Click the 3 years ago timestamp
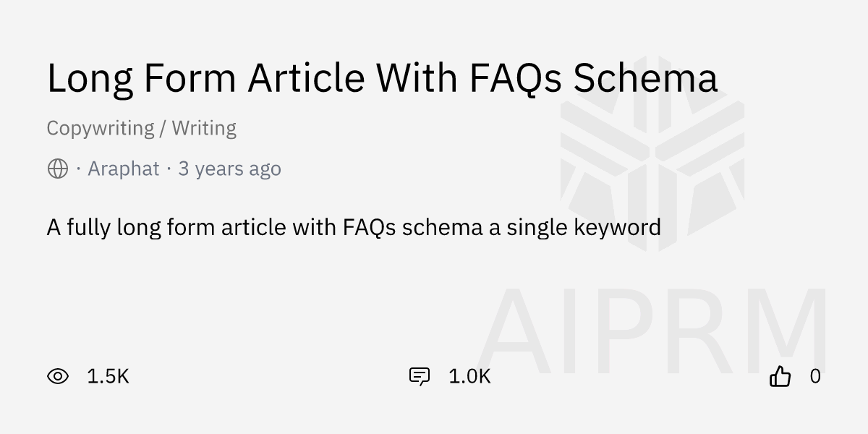This screenshot has height=434, width=868. (229, 169)
